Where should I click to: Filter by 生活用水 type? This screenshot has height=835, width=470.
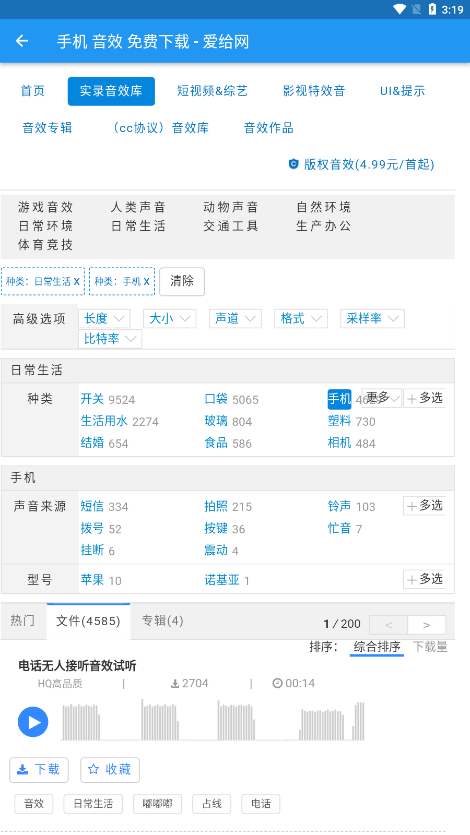[x=104, y=421]
